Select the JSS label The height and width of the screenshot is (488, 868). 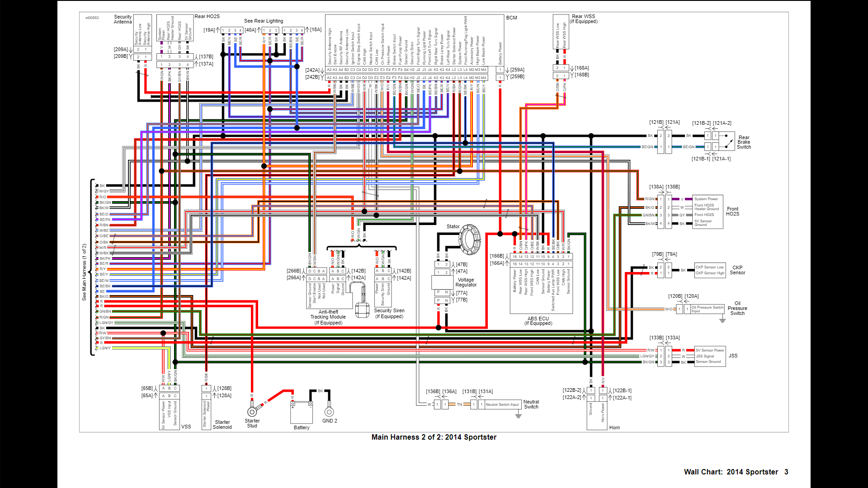(733, 356)
